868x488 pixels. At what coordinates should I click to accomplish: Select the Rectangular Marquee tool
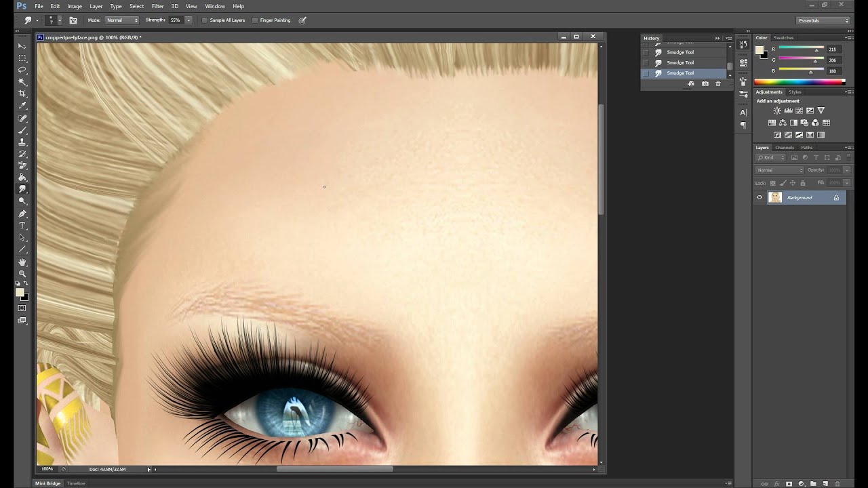[22, 58]
